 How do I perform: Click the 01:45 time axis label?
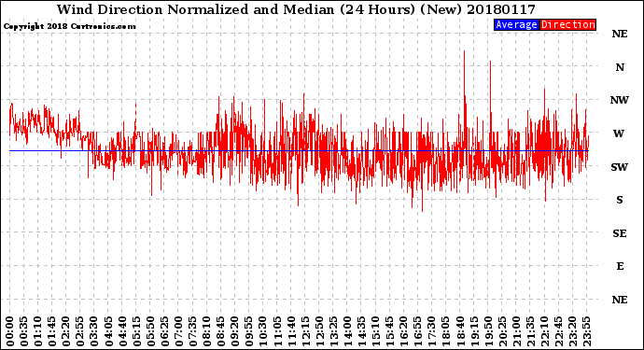pyautogui.click(x=52, y=331)
